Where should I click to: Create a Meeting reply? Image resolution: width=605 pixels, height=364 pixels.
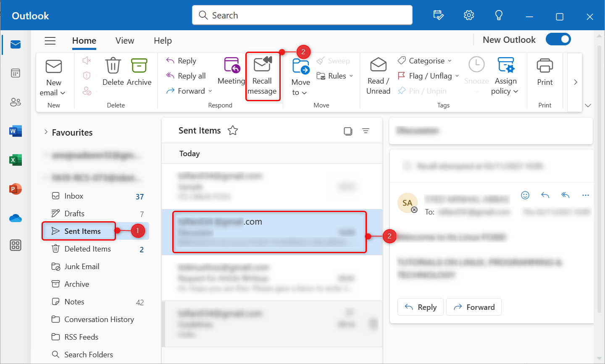[231, 71]
